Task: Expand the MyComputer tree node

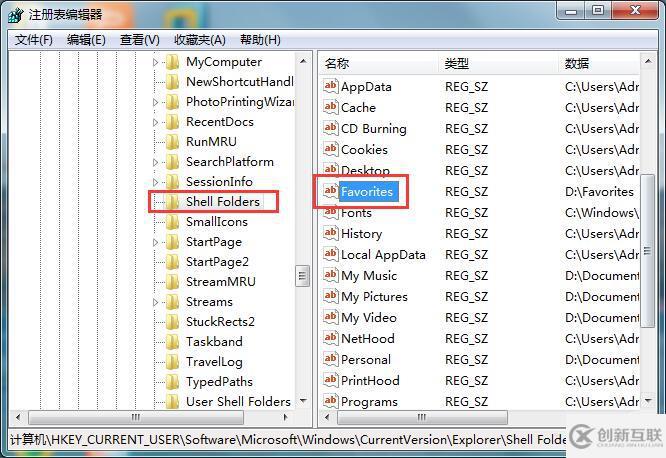Action: (x=155, y=62)
